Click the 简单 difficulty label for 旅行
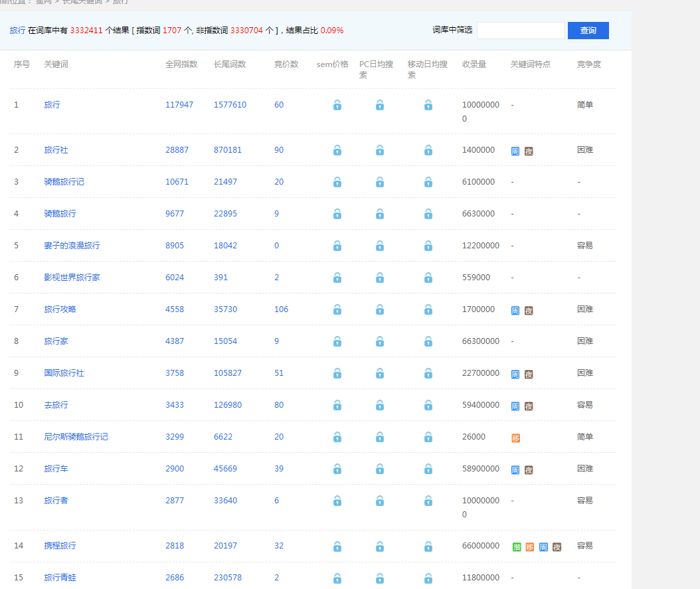Image resolution: width=700 pixels, height=589 pixels. pyautogui.click(x=585, y=105)
